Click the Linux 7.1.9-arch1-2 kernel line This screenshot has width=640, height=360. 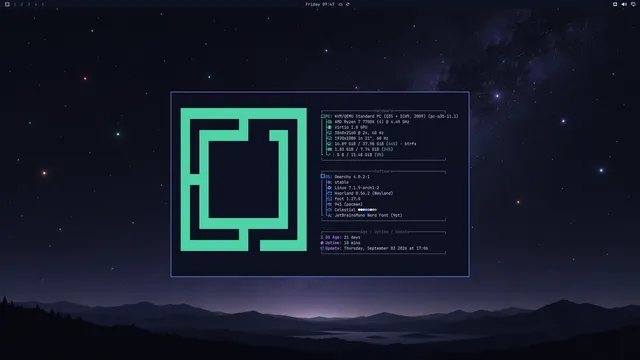coord(357,188)
